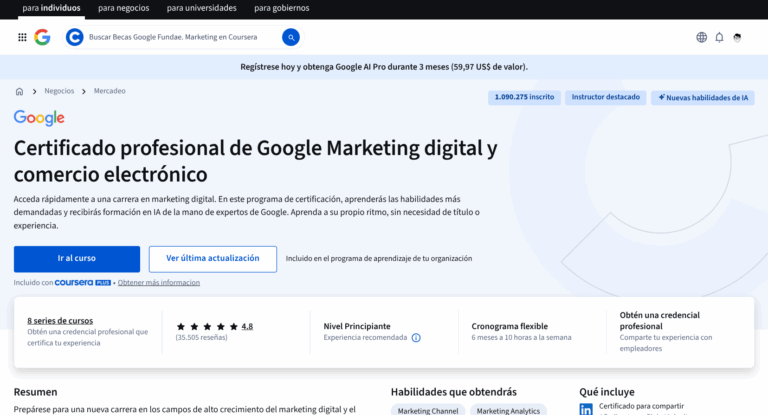Click the Cronograma flexible text
The image size is (768, 415).
[x=509, y=326]
